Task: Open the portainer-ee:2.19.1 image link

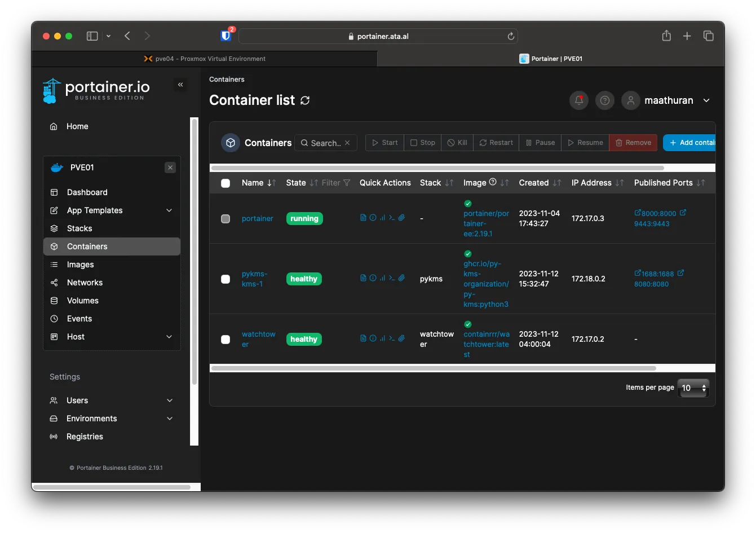Action: pyautogui.click(x=486, y=223)
